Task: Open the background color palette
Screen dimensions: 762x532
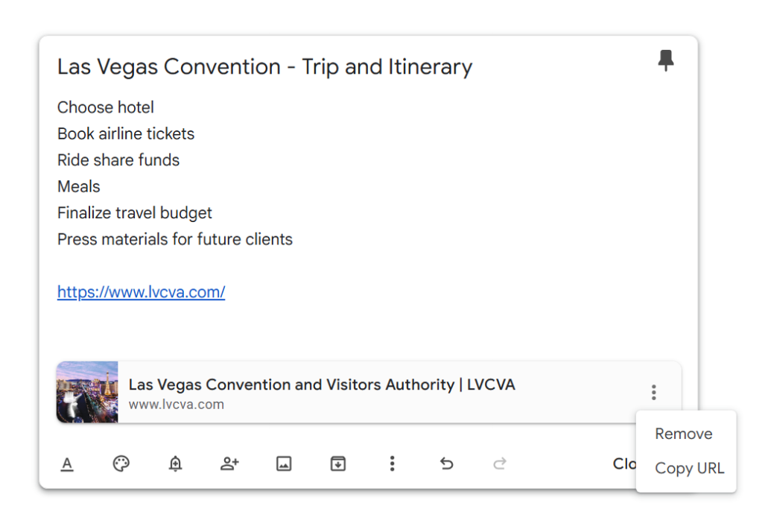Action: (121, 463)
